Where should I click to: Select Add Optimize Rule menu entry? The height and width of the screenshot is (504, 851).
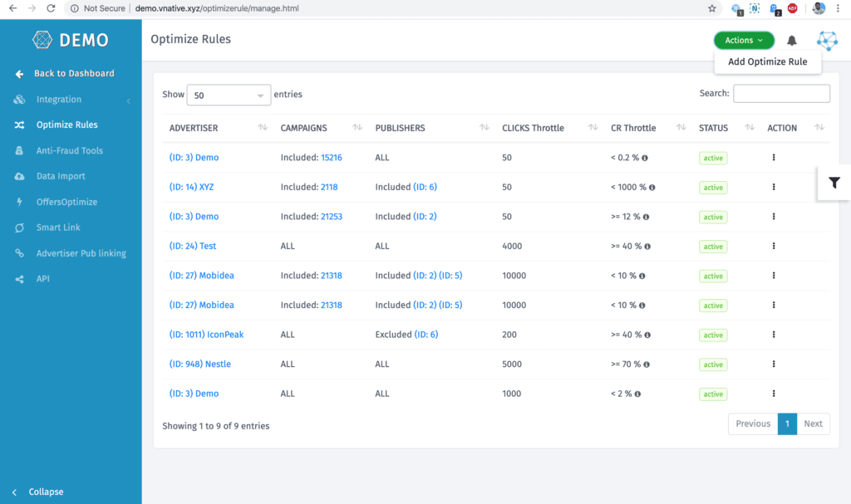coord(767,61)
